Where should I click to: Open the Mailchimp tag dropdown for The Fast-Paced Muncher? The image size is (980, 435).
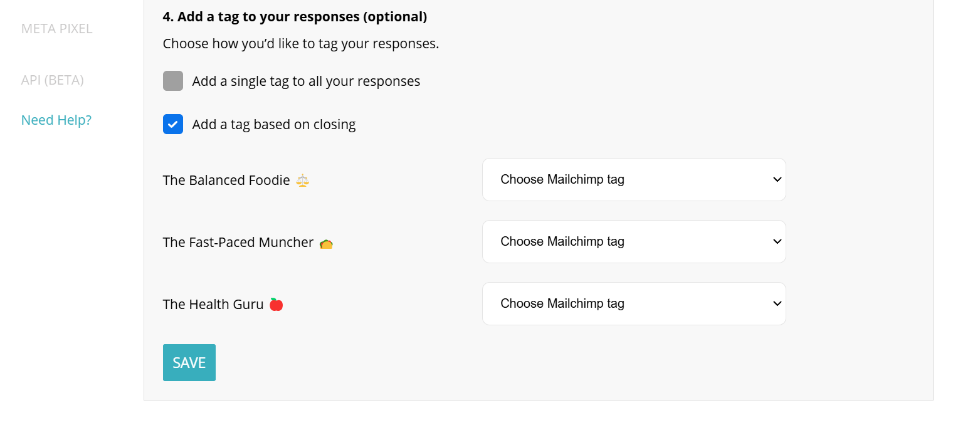coord(633,241)
